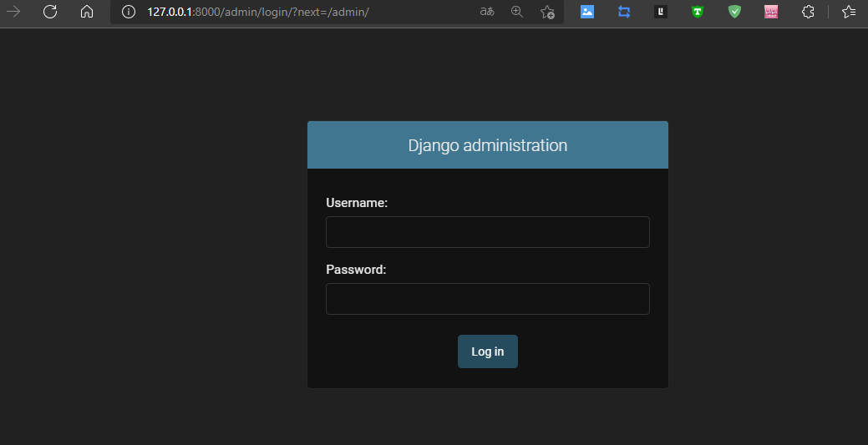Open the blue looping arrows extension
Screen dimensions: 868x445
tap(624, 12)
